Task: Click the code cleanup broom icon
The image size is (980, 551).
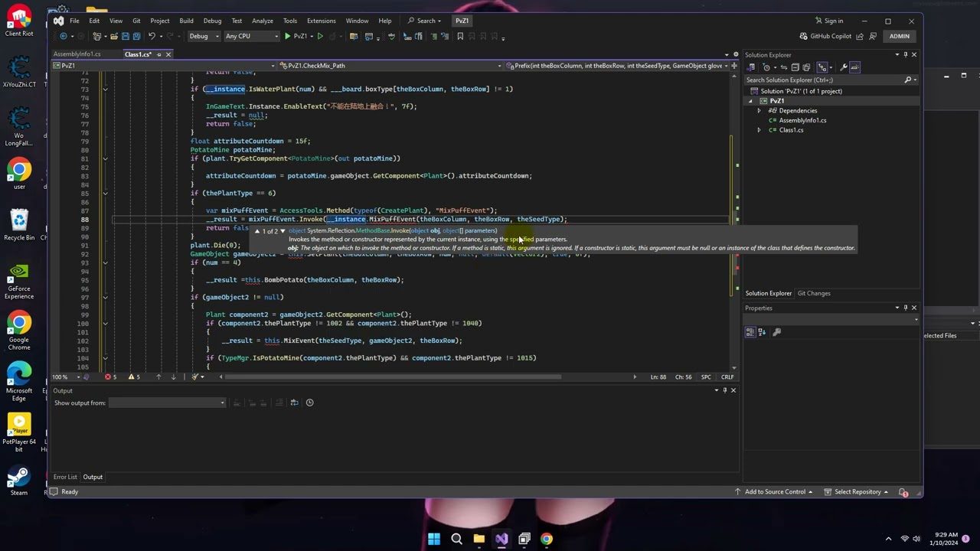Action: click(196, 377)
